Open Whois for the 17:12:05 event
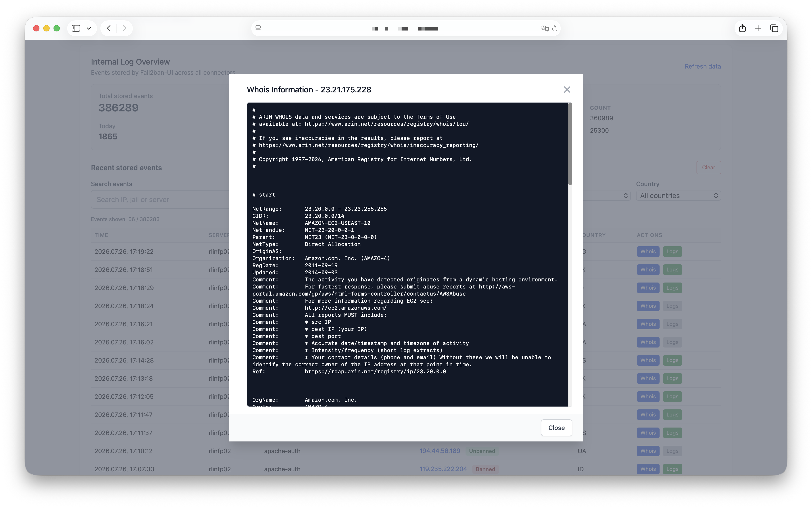Viewport: 812px width, 508px height. (648, 396)
